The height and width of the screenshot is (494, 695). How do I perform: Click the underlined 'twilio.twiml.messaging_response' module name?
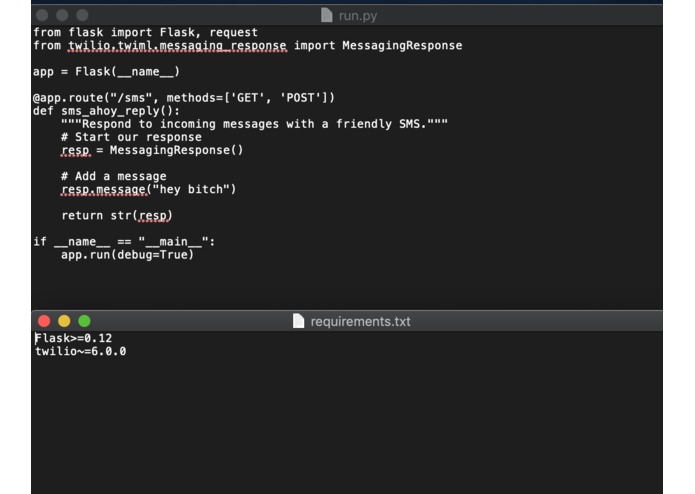pos(177,46)
